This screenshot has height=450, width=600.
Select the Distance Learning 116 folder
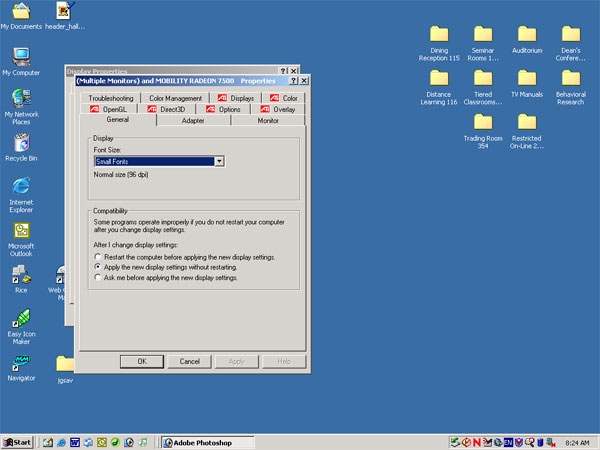pyautogui.click(x=439, y=87)
